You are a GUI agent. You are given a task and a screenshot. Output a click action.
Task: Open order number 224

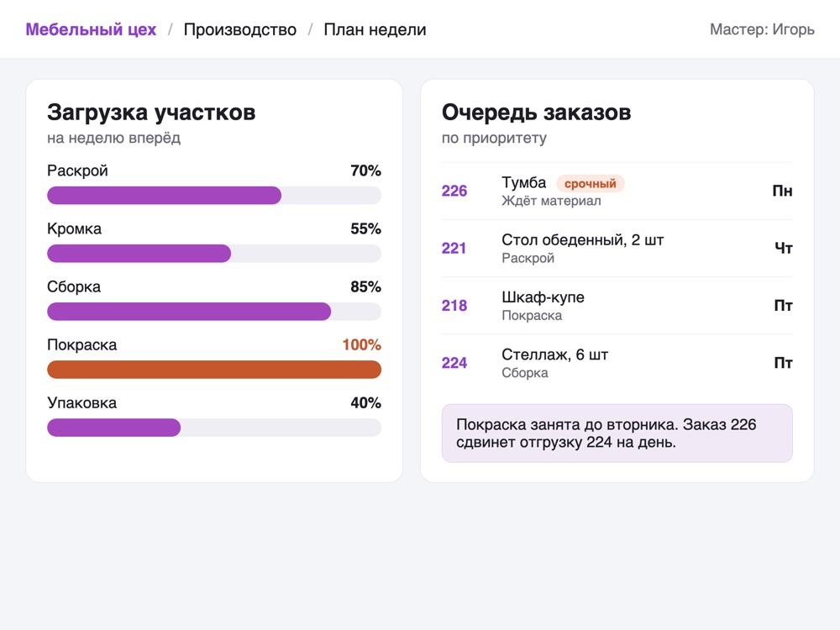454,363
